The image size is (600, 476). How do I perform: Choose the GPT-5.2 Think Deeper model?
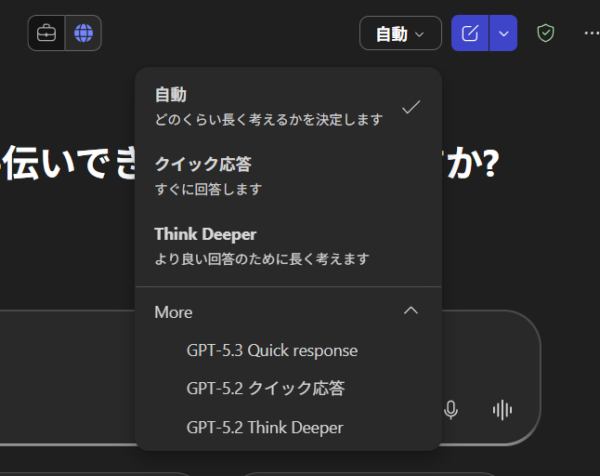[x=265, y=427]
